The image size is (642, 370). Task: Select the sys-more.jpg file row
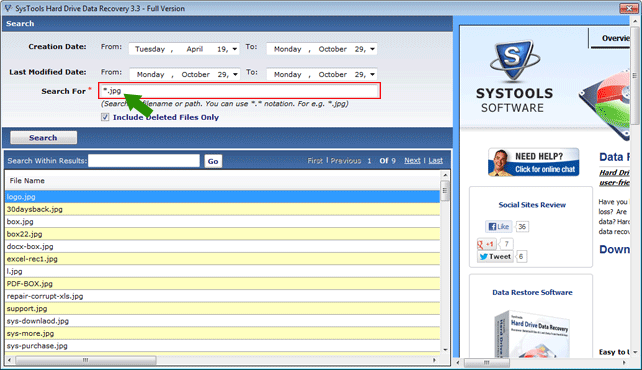tap(223, 334)
